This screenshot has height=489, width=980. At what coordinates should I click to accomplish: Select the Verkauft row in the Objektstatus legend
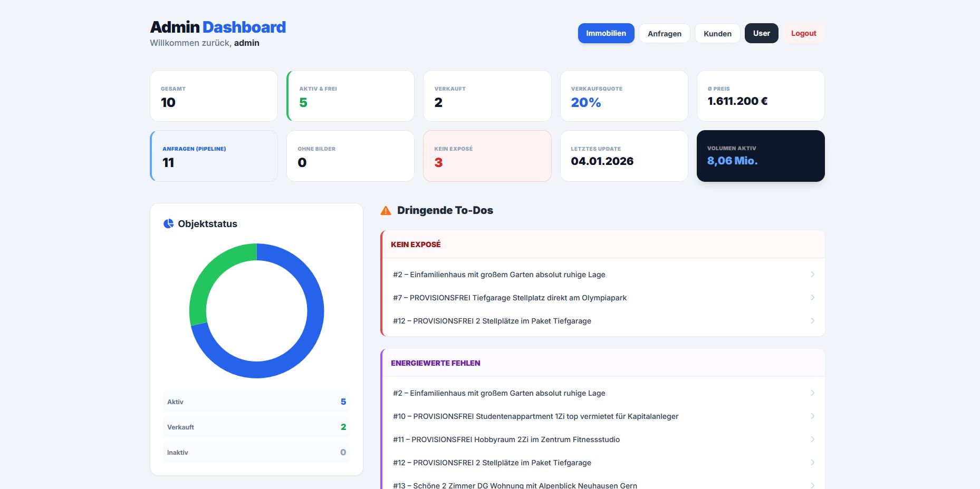coord(256,427)
